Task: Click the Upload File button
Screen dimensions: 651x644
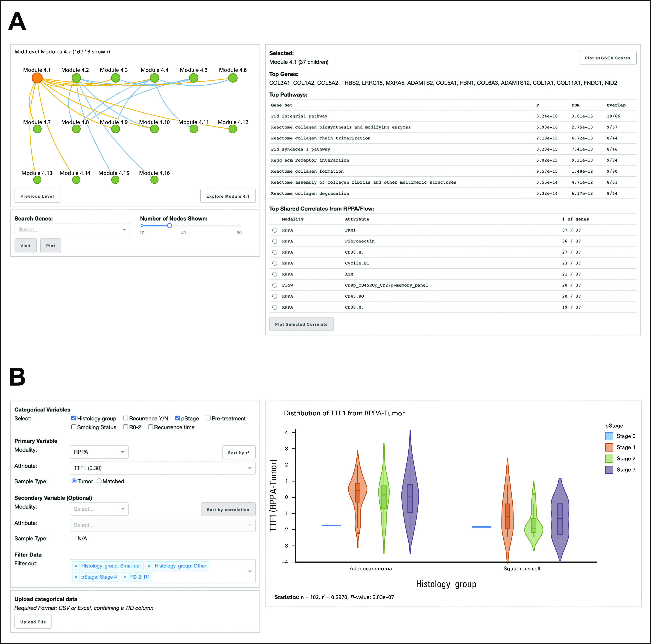Action: click(33, 622)
